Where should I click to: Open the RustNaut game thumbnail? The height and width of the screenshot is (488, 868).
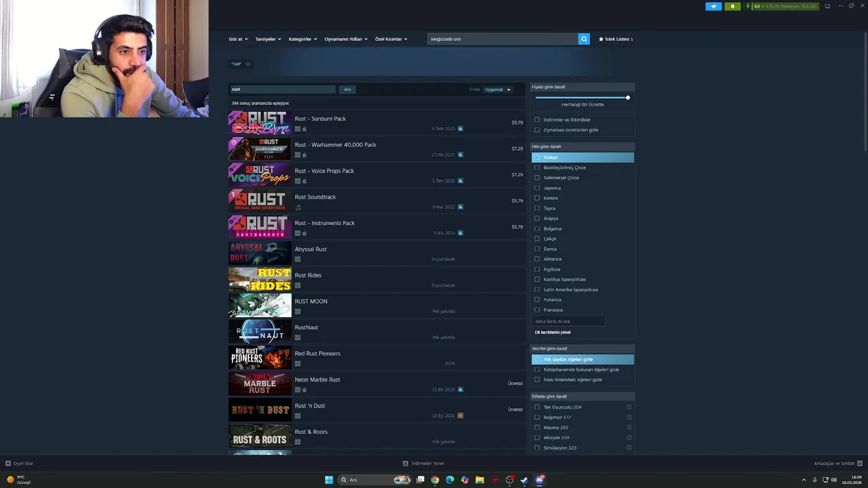coord(260,331)
